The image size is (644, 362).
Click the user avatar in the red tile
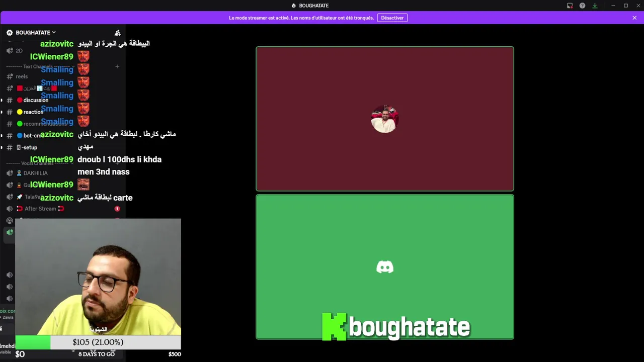coord(385,119)
